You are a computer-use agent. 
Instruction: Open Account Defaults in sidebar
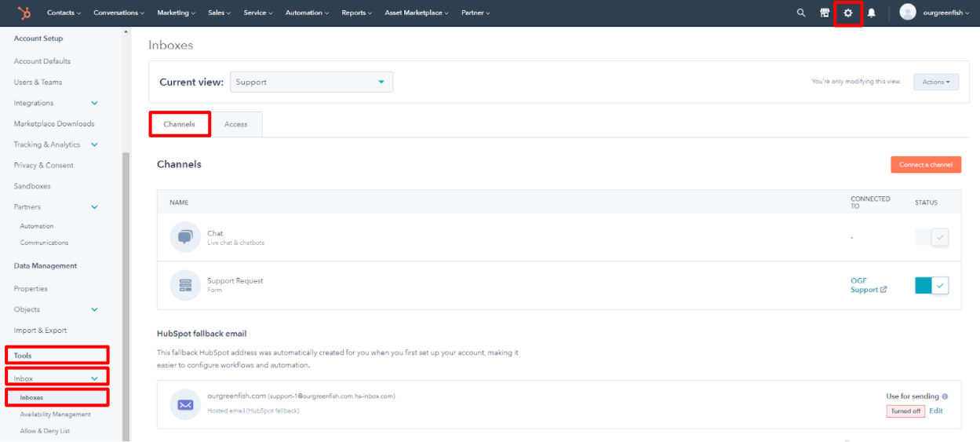tap(42, 61)
